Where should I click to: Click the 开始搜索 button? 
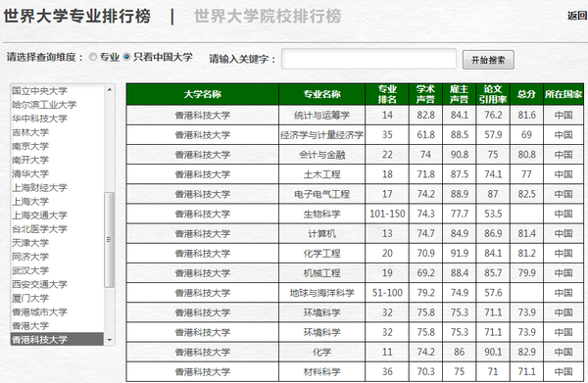[x=488, y=60]
